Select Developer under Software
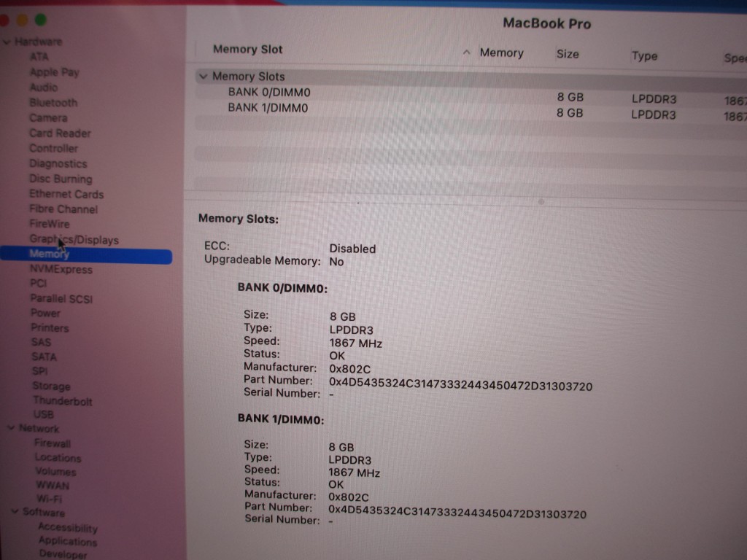Screen dimensions: 747x560 63,554
